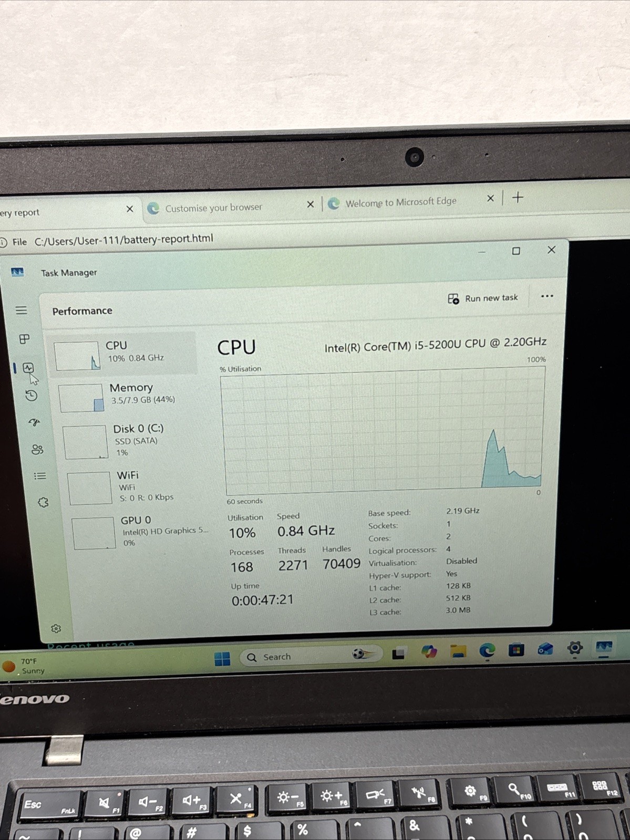Switch to Microsoft Edge on taskbar
Image resolution: width=630 pixels, height=840 pixels.
click(x=487, y=651)
